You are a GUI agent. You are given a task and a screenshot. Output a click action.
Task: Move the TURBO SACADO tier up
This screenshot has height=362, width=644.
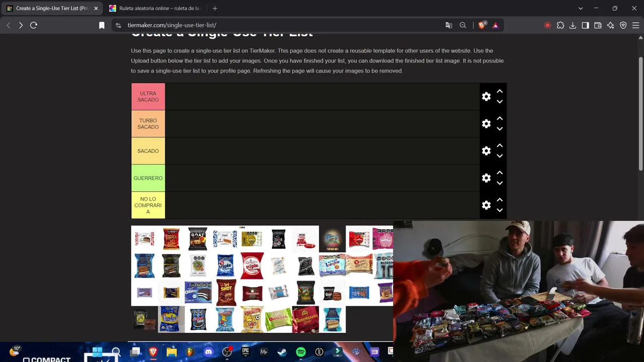pos(500,118)
